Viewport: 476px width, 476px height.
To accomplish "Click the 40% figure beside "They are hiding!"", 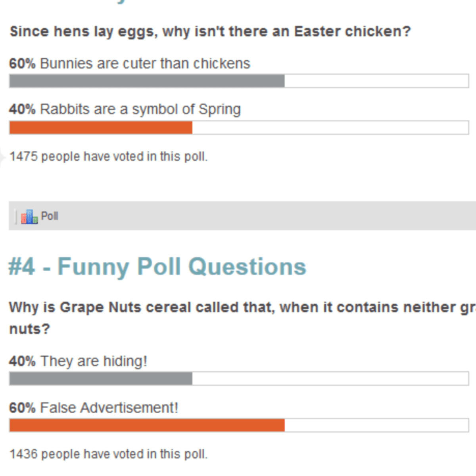I will tap(23, 361).
